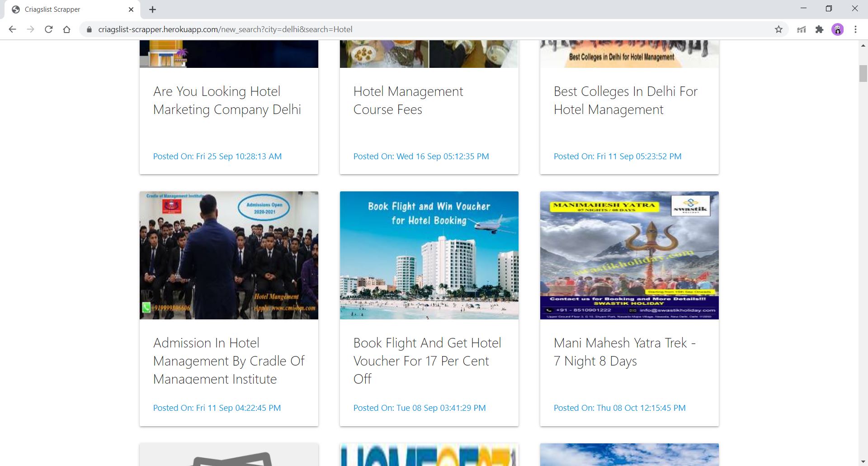Click the Admissions Open classroom image
This screenshot has height=466, width=868.
[x=229, y=255]
